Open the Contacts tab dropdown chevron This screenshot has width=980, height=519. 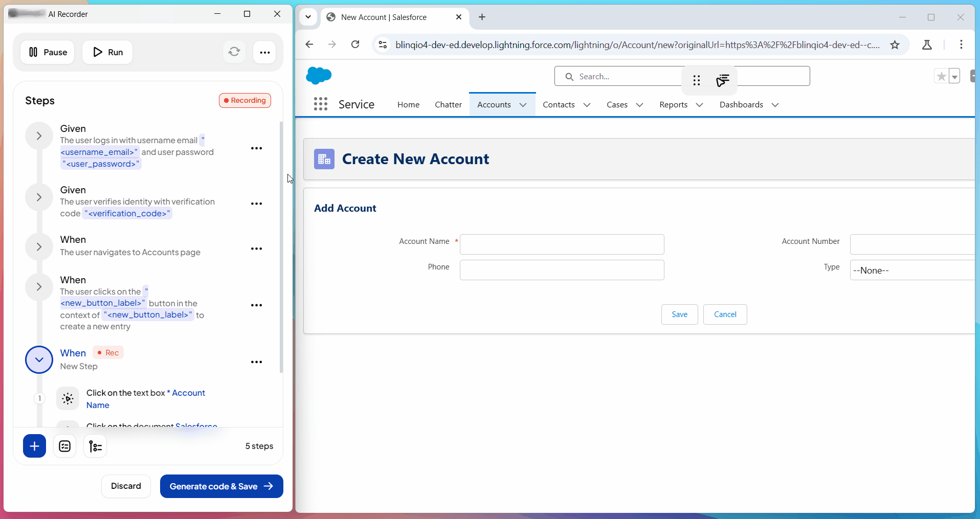pyautogui.click(x=587, y=105)
